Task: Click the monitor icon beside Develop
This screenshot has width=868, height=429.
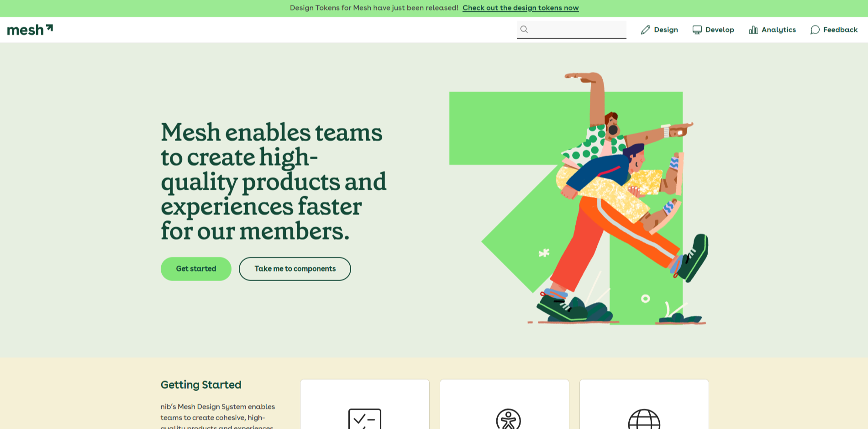Action: coord(697,30)
